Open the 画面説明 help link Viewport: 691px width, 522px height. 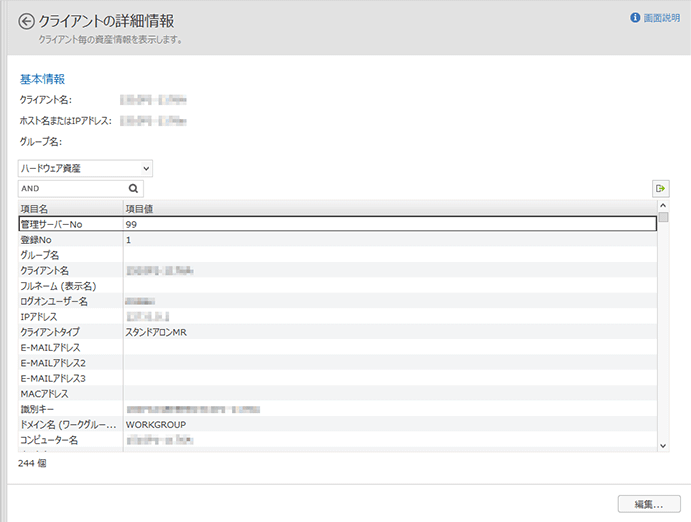tap(661, 18)
